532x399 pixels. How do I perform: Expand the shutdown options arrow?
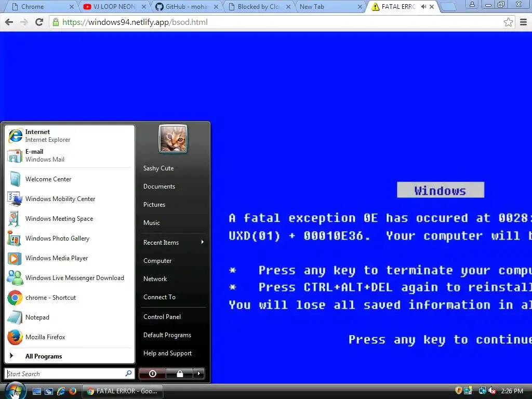(x=199, y=374)
